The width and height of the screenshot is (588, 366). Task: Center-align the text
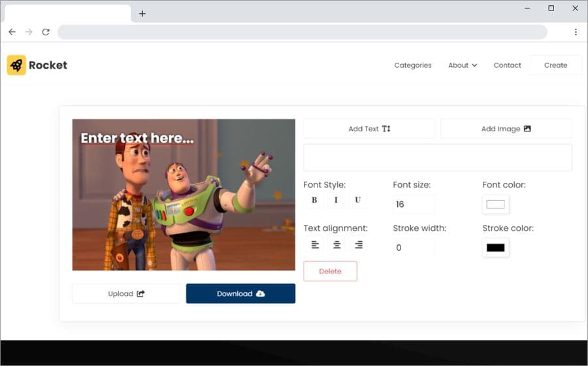pos(337,245)
